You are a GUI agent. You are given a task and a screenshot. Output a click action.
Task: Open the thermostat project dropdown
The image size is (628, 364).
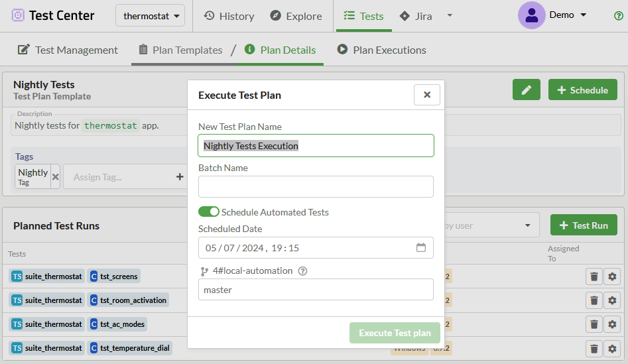pyautogui.click(x=150, y=16)
